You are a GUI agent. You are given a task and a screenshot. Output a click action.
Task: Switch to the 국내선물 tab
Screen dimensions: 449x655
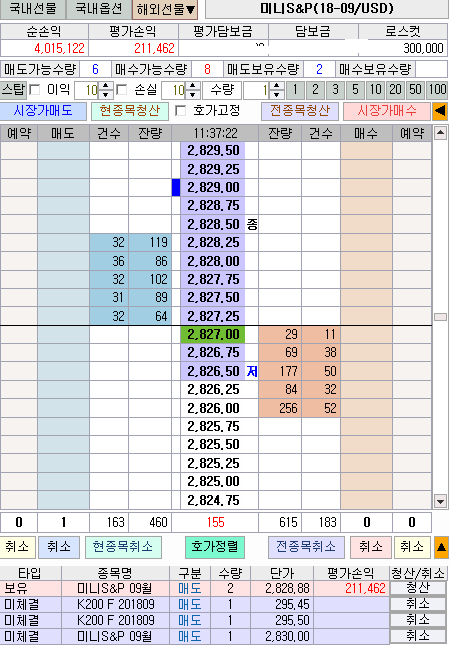(x=33, y=9)
